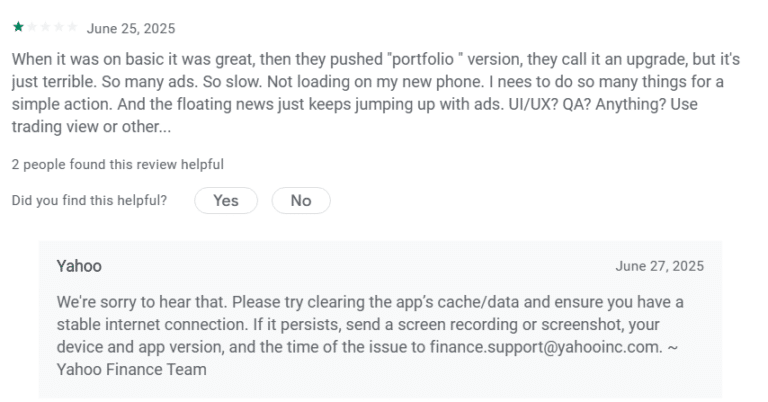Select the Yahoo developer name
Image resolution: width=768 pixels, height=402 pixels.
coord(79,266)
